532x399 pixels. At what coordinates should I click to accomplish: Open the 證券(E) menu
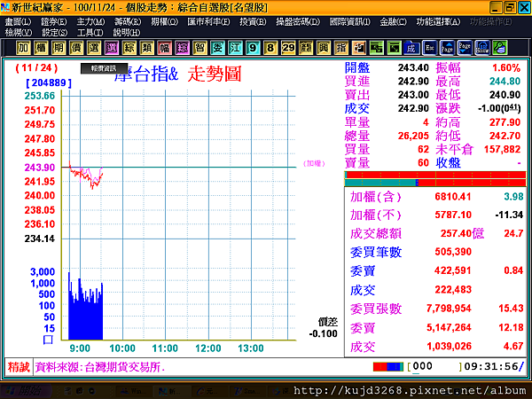pos(54,22)
